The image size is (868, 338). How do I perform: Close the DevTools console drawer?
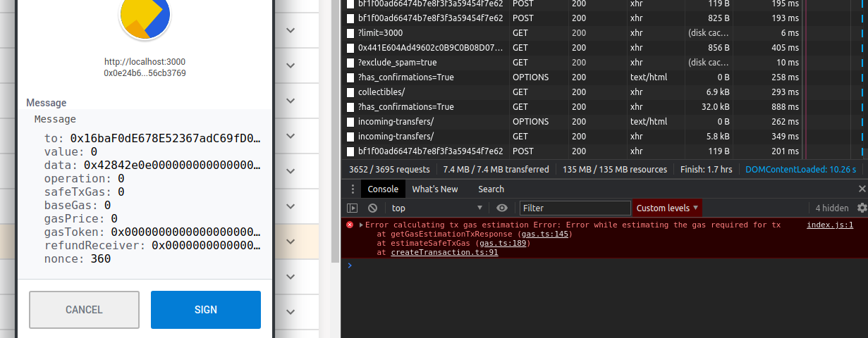click(x=862, y=189)
